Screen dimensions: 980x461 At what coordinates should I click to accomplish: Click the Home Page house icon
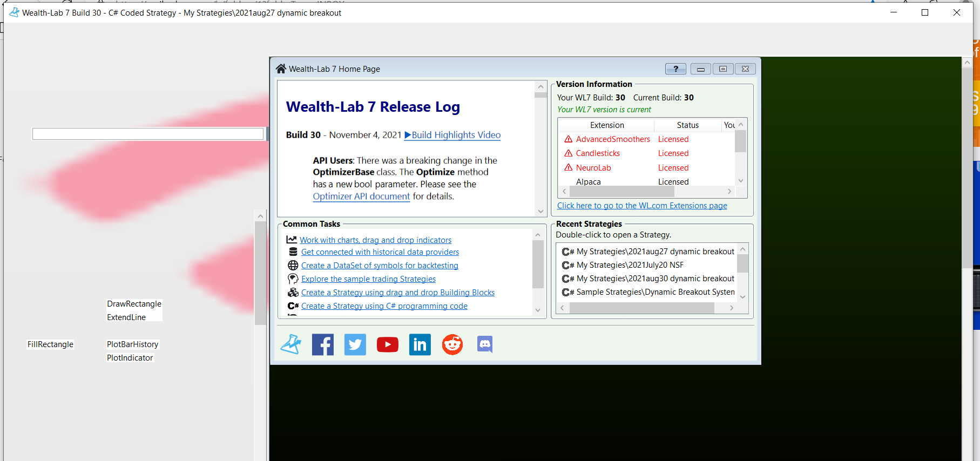pos(281,69)
